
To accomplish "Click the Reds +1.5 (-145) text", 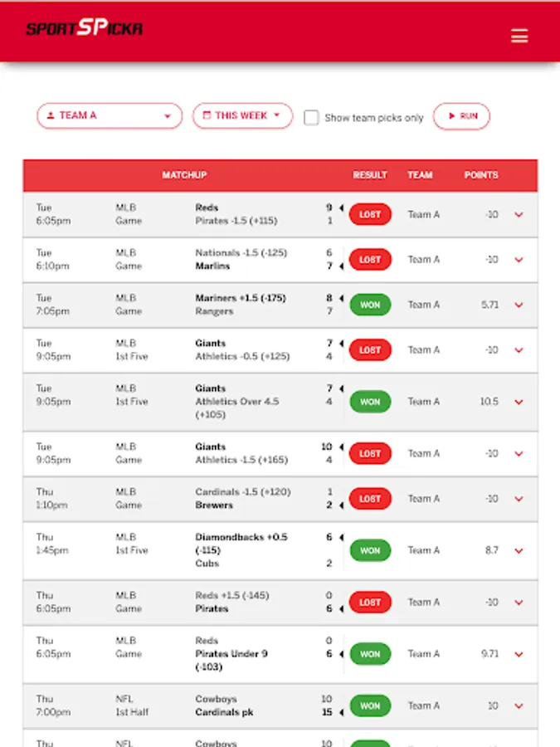I will (232, 595).
